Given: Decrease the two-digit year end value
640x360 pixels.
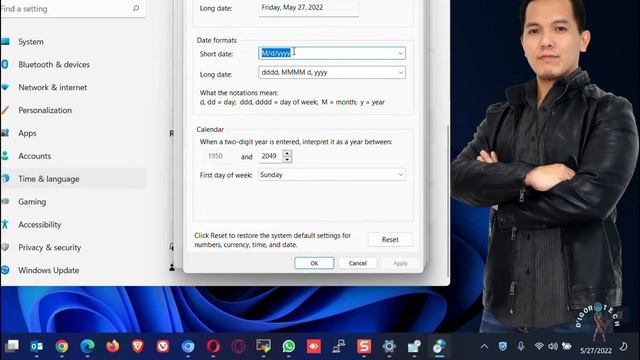Looking at the screenshot, I should coord(287,159).
